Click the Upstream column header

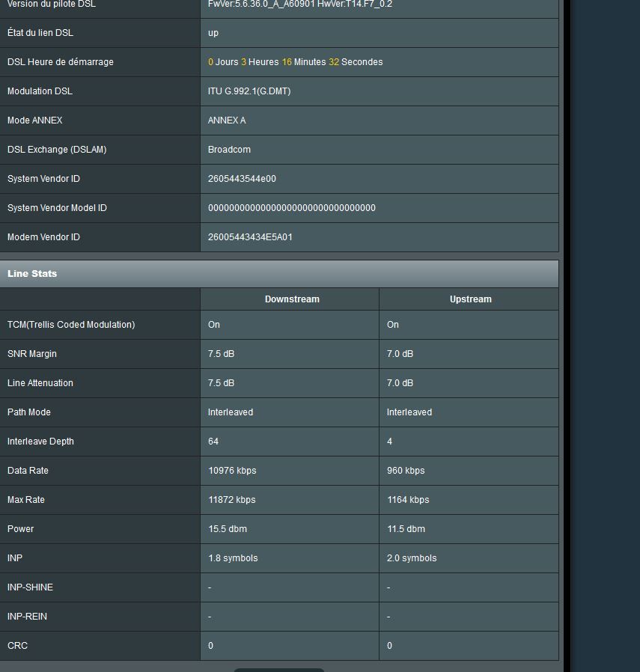(470, 299)
